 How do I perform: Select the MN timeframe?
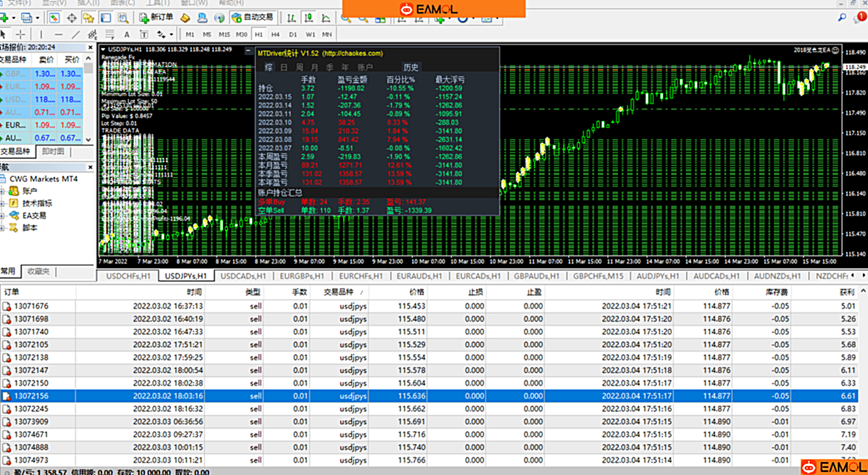pyautogui.click(x=327, y=34)
